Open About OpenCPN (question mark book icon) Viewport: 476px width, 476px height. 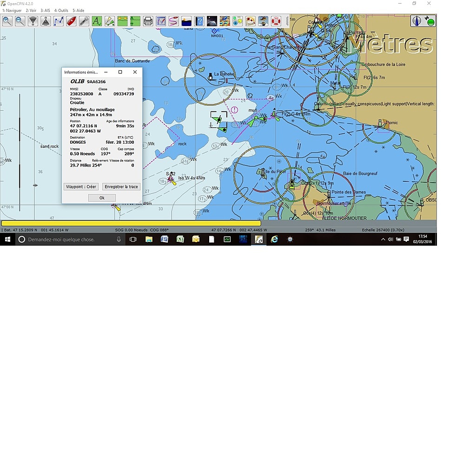pyautogui.click(x=199, y=21)
